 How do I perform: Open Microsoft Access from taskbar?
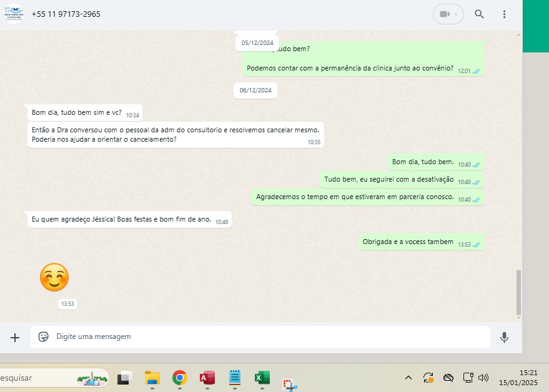(207, 378)
